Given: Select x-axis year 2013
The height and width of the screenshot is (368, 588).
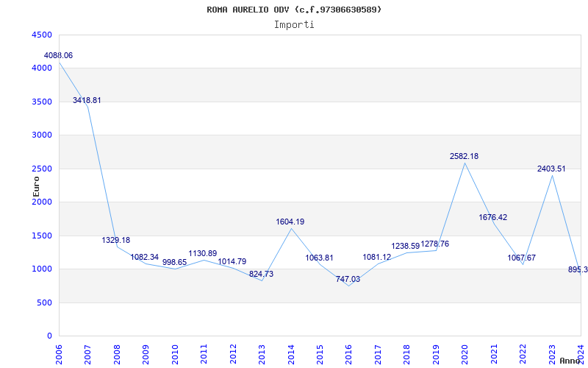Looking at the screenshot, I should 262,354.
